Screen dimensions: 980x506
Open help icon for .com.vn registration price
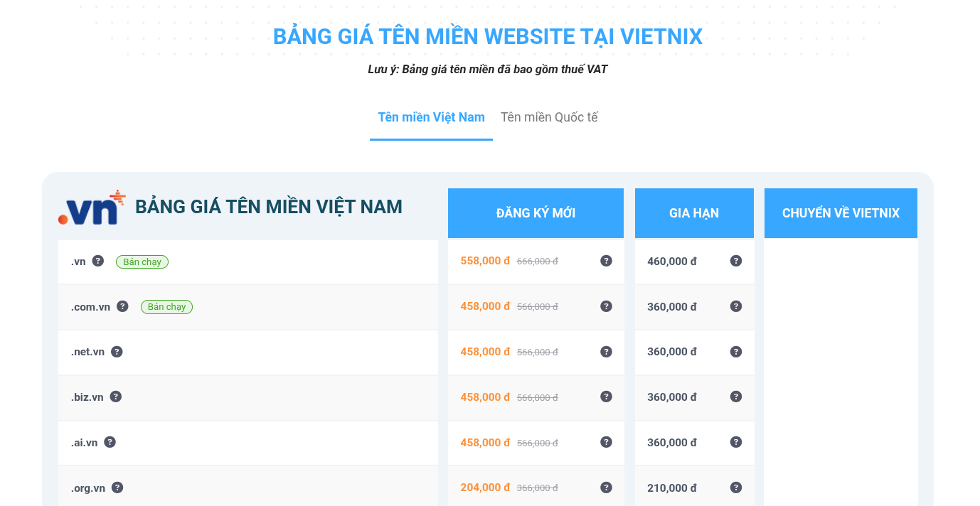(606, 306)
